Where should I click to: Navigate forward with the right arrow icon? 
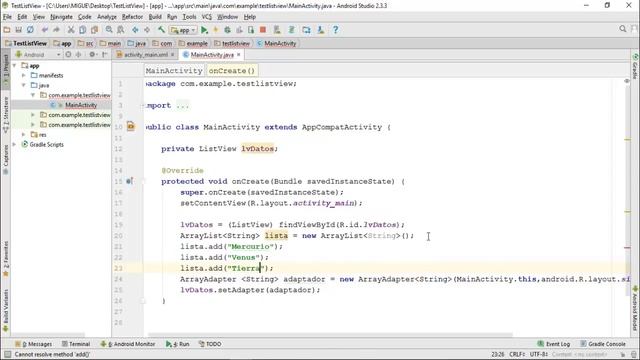[x=147, y=30]
